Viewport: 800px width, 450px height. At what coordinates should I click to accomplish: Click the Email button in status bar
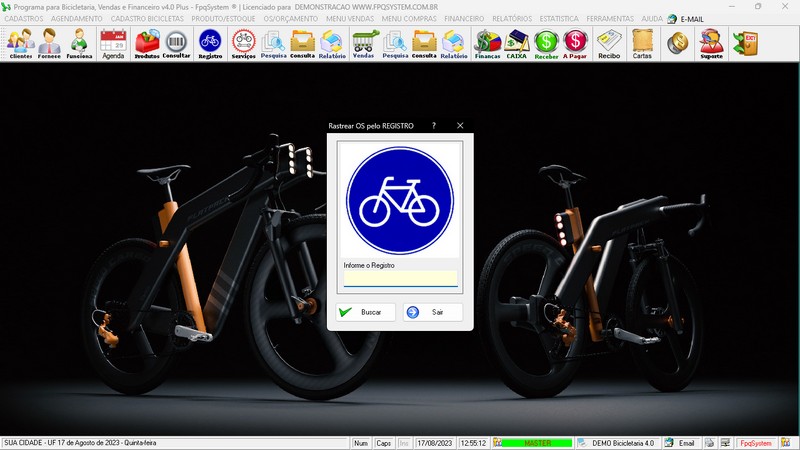(681, 443)
